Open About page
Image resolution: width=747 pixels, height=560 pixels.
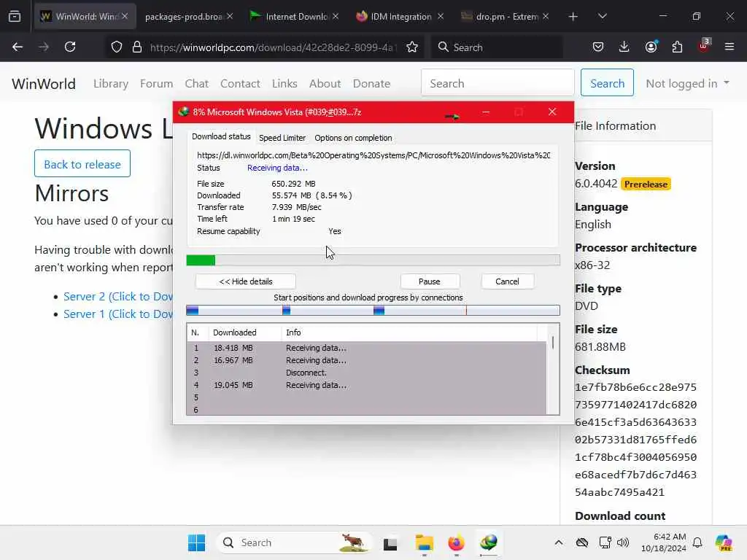click(x=325, y=83)
